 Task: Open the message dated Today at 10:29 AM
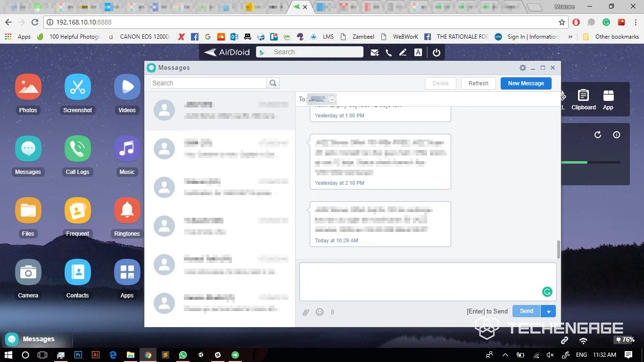click(380, 224)
